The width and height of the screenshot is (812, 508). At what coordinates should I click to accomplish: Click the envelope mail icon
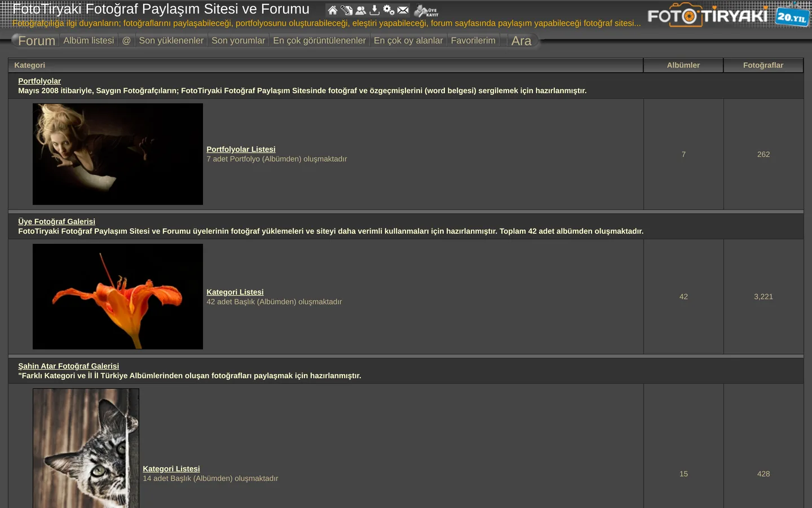click(403, 10)
